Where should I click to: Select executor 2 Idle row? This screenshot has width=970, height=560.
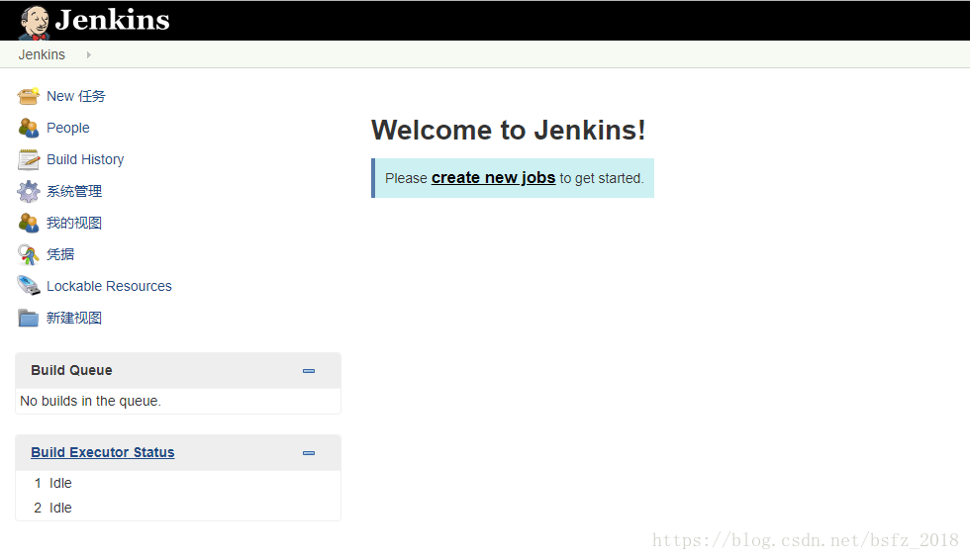click(178, 509)
